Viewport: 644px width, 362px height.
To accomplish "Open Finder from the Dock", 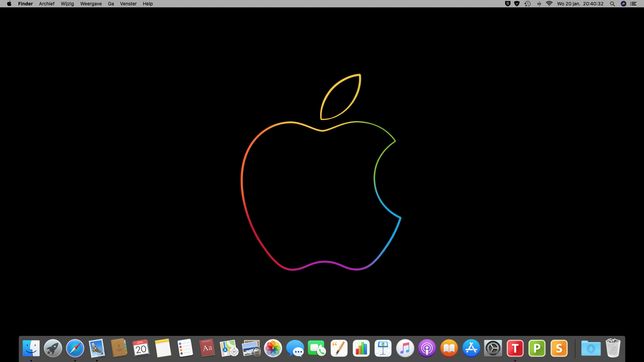I will [31, 348].
